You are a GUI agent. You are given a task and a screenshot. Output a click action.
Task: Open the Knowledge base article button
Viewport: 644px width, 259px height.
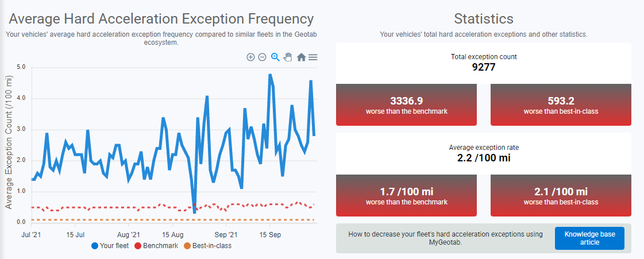click(589, 238)
